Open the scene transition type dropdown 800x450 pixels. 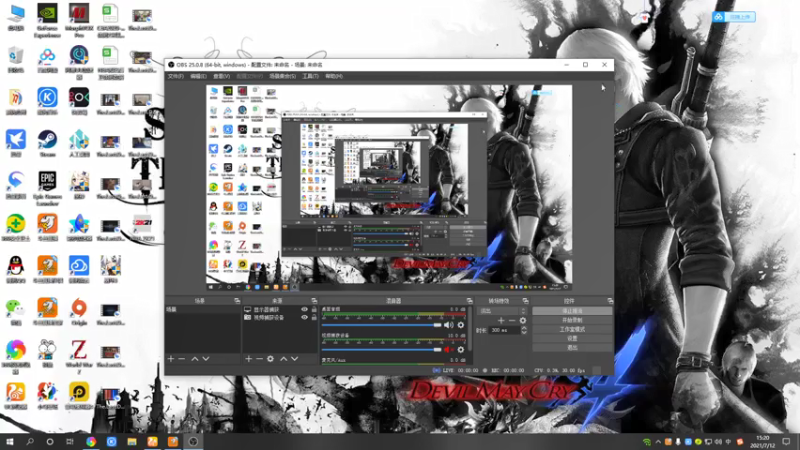(502, 311)
